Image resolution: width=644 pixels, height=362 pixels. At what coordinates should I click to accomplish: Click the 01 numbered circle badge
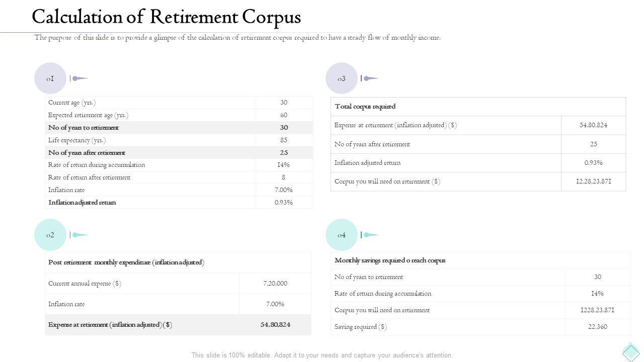(x=50, y=78)
